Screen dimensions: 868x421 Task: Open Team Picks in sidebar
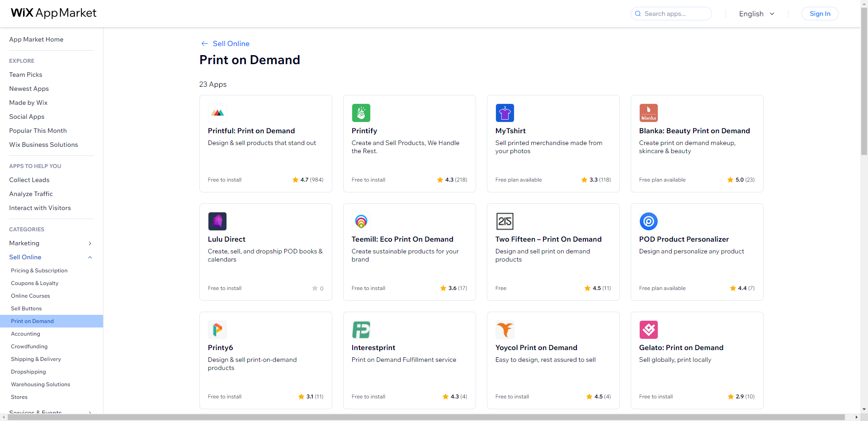click(26, 75)
